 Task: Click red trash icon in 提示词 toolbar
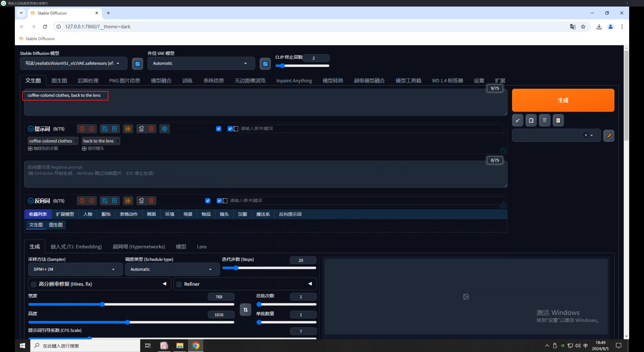coord(151,129)
